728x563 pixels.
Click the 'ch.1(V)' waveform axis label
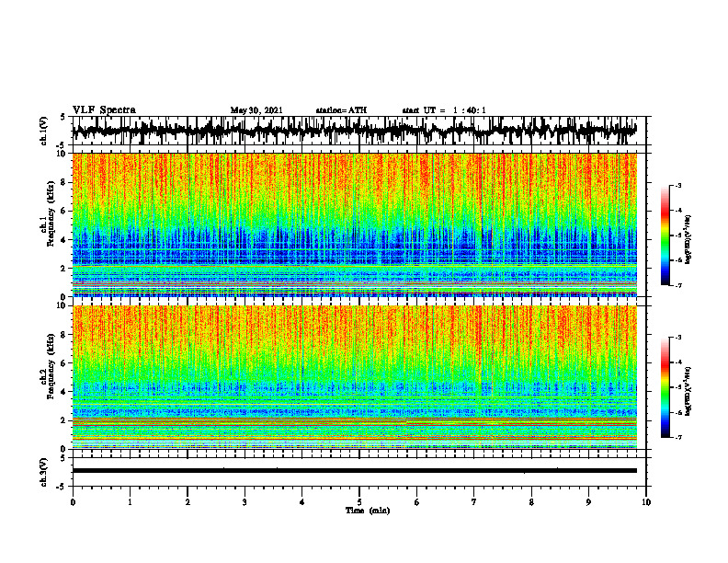click(43, 131)
